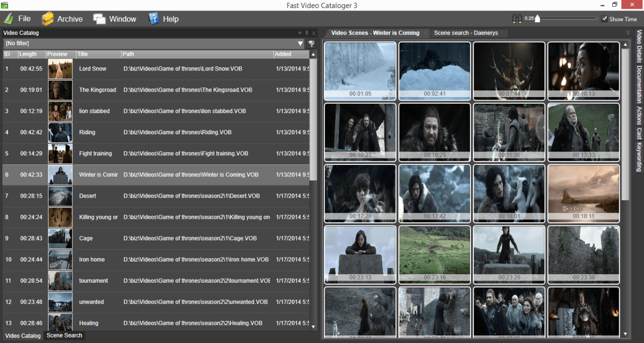Select the Scene Search bottom tab

(x=64, y=335)
